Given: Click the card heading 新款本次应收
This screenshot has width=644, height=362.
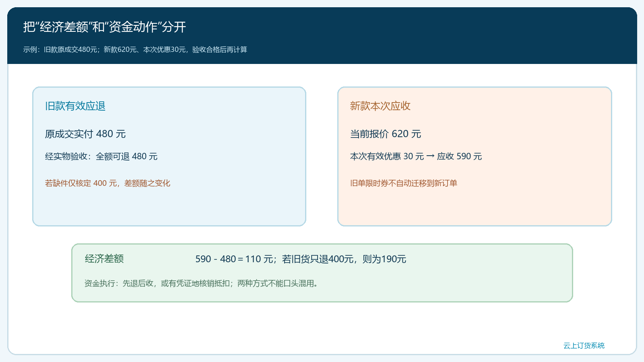Looking at the screenshot, I should (x=380, y=106).
